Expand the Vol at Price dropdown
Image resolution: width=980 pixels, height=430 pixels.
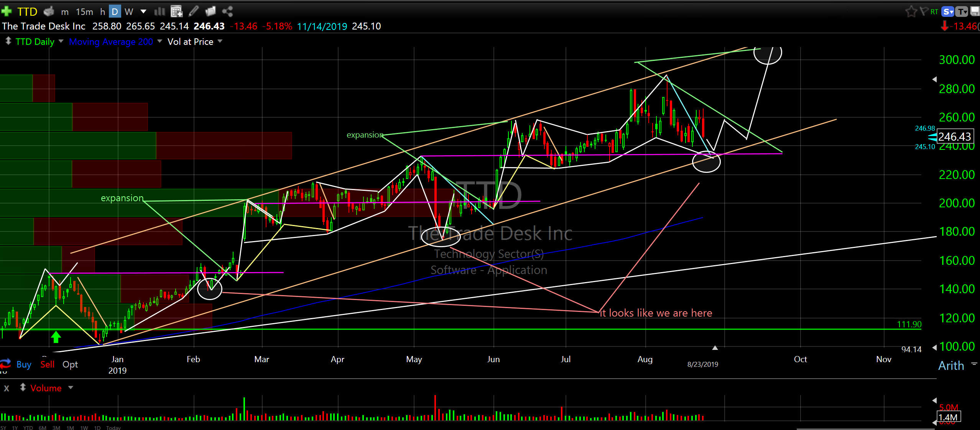[220, 41]
